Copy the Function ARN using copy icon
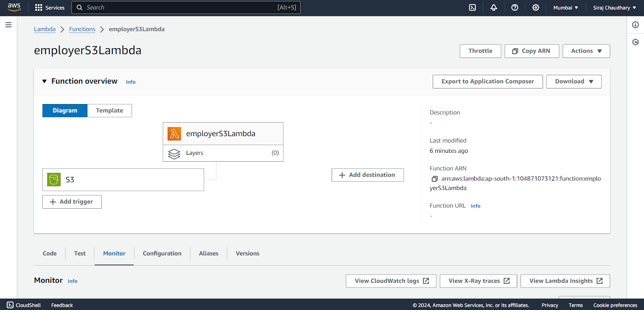 pos(434,179)
